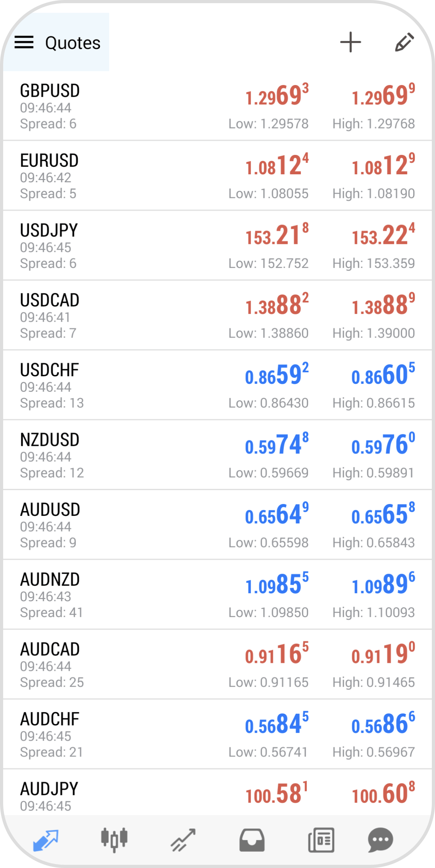435x868 pixels.
Task: Switch to the candlestick Chart tab
Action: [114, 840]
